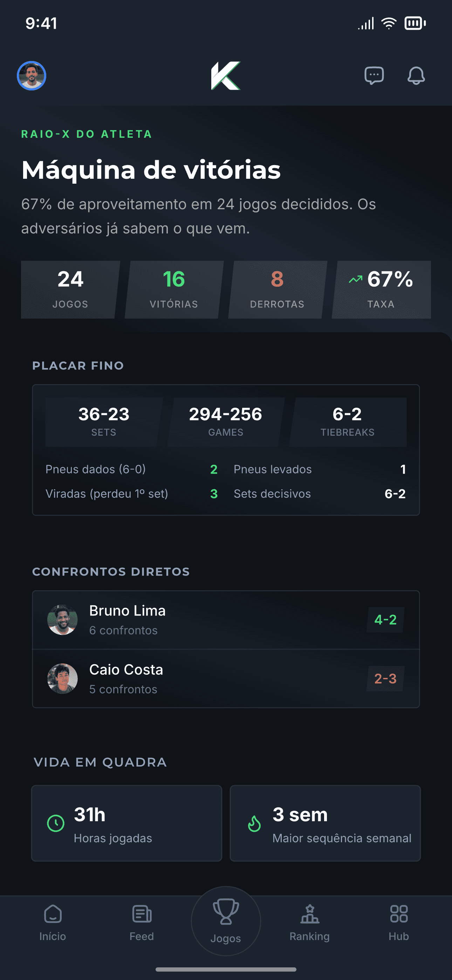The width and height of the screenshot is (452, 980).
Task: Select the 8 Derrotas stat tile
Action: coord(278,290)
